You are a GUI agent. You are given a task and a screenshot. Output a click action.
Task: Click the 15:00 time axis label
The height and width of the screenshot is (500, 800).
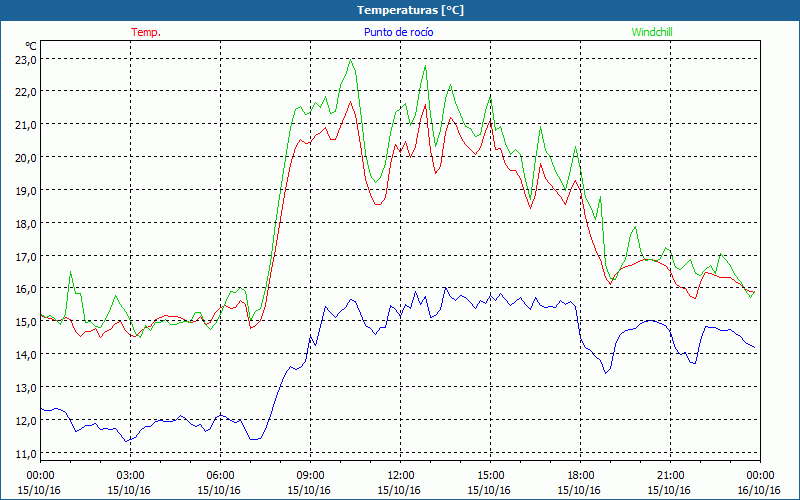(x=490, y=476)
